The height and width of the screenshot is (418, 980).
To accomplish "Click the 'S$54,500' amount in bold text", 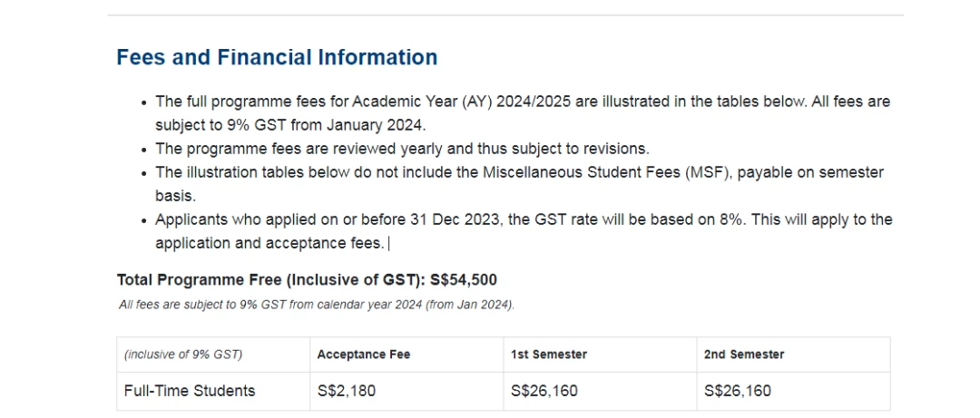I will tap(464, 280).
